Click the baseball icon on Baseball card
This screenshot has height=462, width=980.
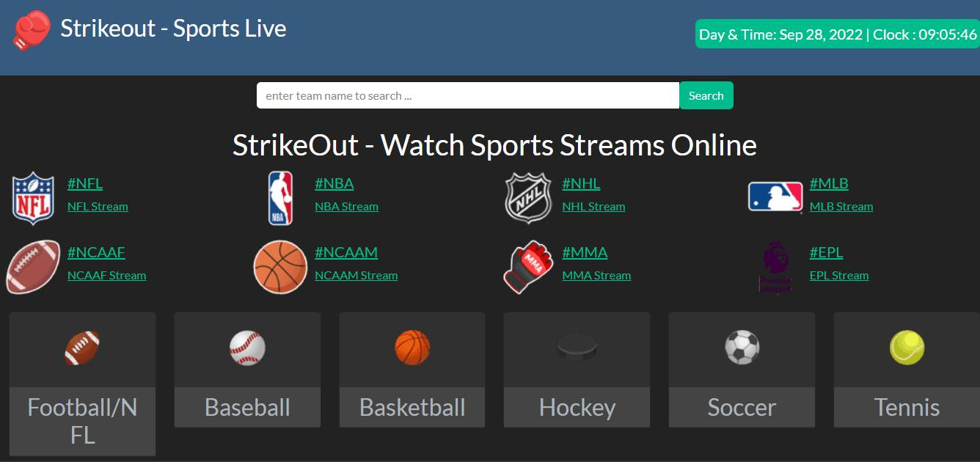247,348
